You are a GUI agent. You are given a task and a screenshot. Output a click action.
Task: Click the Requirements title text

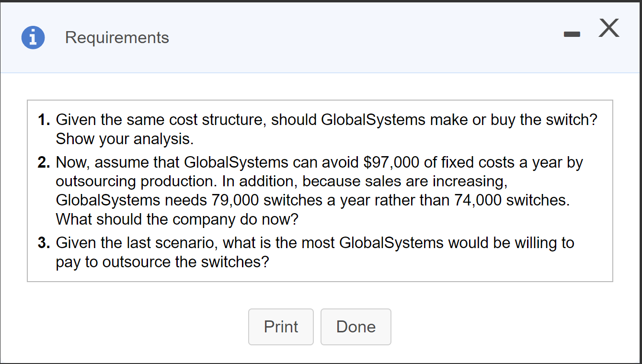117,37
